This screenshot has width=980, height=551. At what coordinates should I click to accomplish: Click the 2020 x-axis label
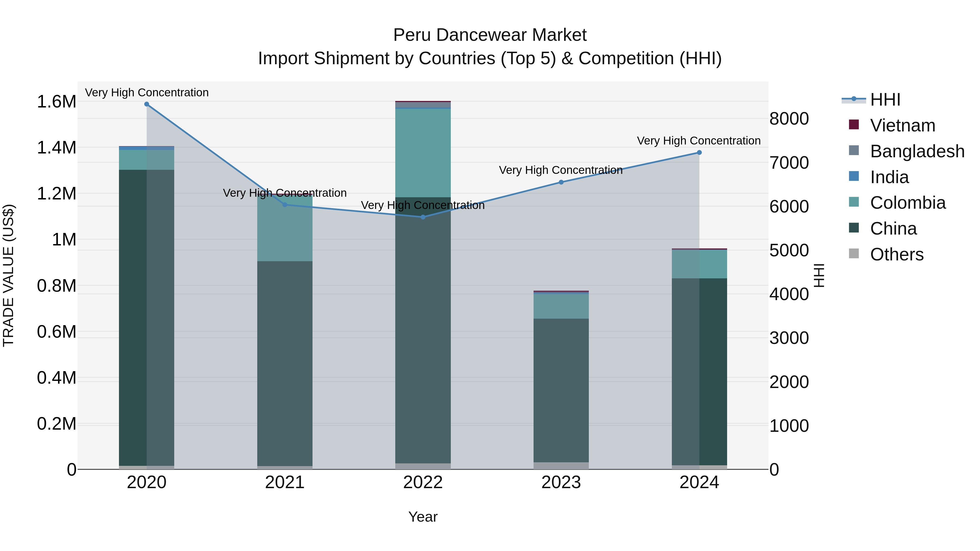[x=147, y=483]
